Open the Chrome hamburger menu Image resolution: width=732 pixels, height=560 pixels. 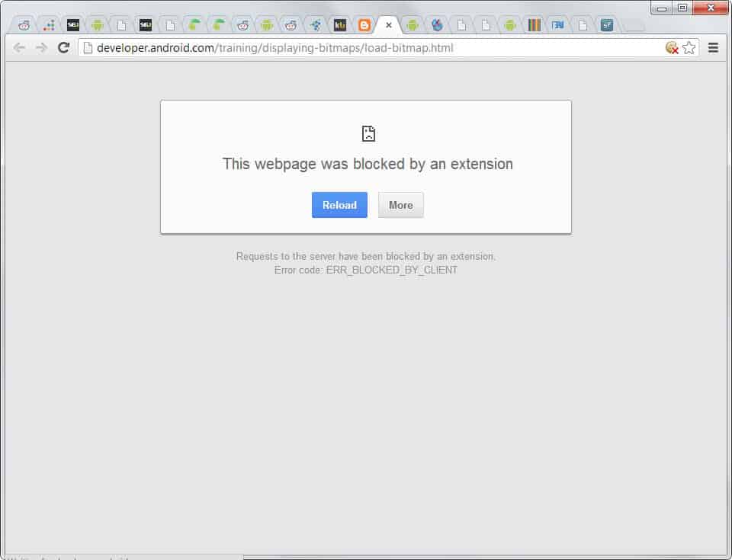tap(713, 48)
